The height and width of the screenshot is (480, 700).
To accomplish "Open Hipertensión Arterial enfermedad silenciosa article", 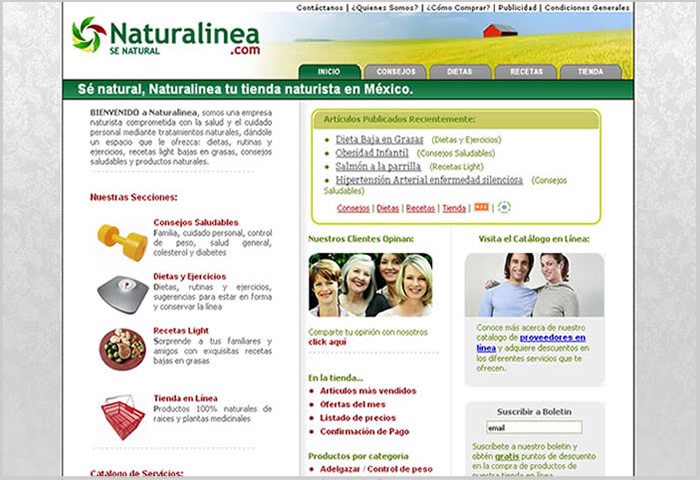I will pyautogui.click(x=429, y=180).
